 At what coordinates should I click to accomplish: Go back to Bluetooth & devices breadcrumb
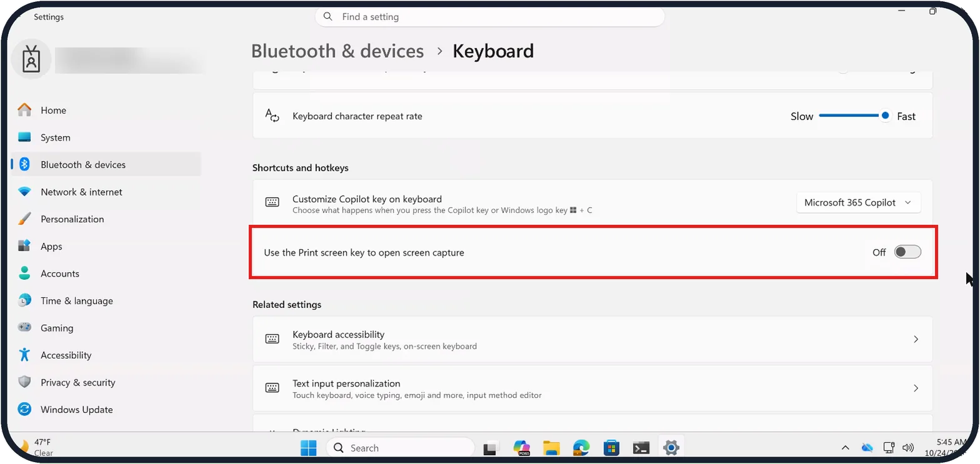coord(337,51)
